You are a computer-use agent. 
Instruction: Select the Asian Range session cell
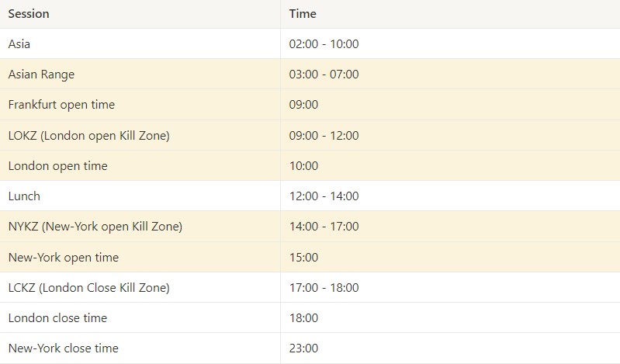pos(140,74)
